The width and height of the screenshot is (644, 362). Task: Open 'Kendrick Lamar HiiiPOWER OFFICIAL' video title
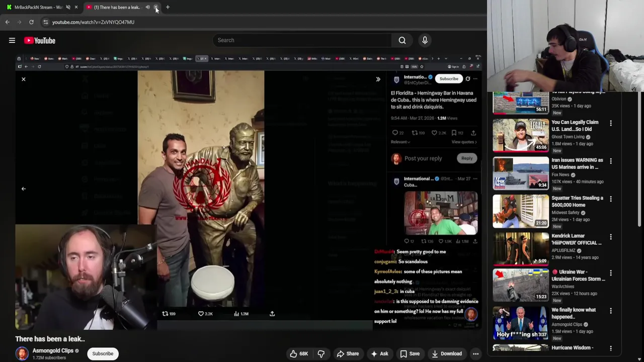click(577, 239)
